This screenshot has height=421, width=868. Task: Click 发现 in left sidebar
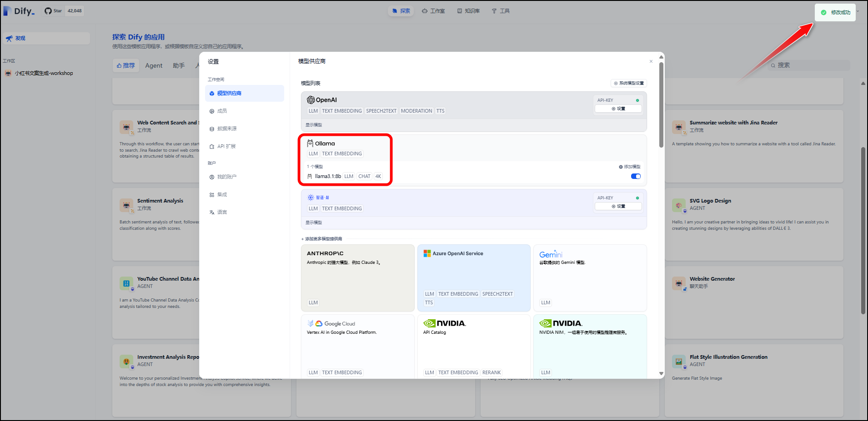46,38
